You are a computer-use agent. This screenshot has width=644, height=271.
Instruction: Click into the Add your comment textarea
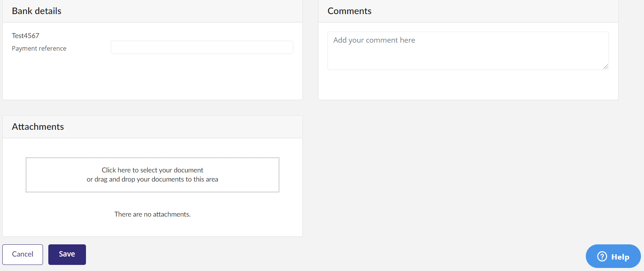click(468, 51)
